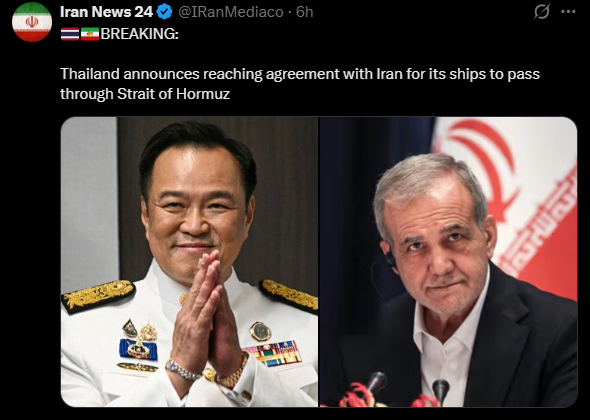Click the tweet text mentioning Strait of Hormuz
590x420 pixels.
tap(300, 84)
